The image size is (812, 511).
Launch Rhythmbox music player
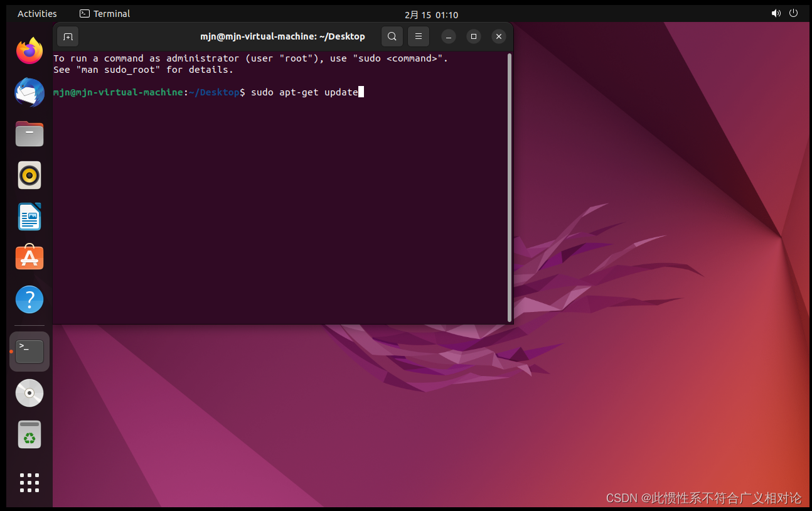coord(29,175)
